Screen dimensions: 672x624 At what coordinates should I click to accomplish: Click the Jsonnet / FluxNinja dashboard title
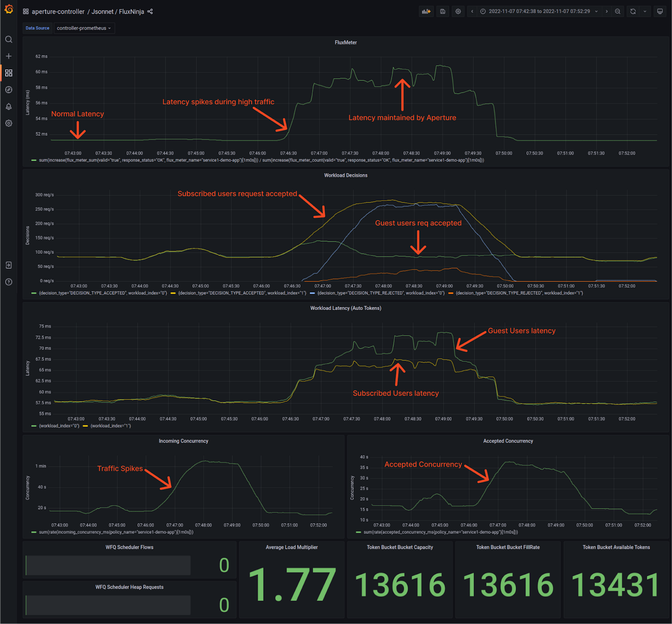point(118,11)
